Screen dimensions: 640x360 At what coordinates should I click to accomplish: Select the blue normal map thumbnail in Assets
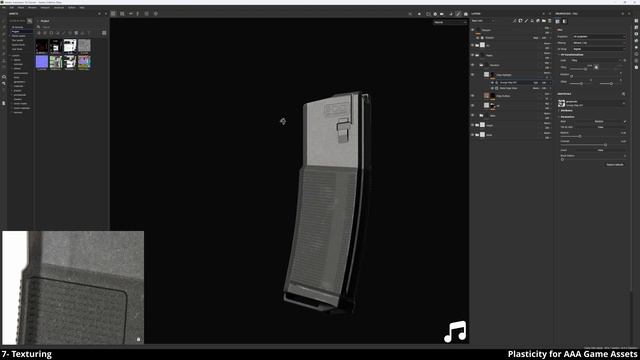pyautogui.click(x=42, y=62)
